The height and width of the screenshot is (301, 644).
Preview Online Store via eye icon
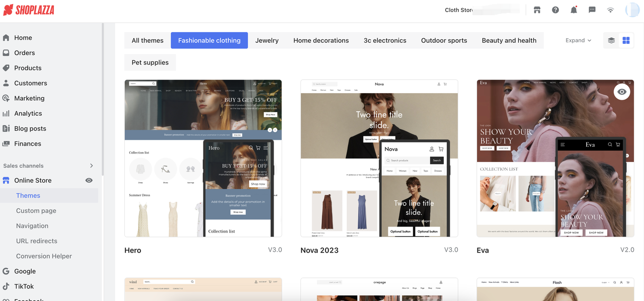click(89, 180)
